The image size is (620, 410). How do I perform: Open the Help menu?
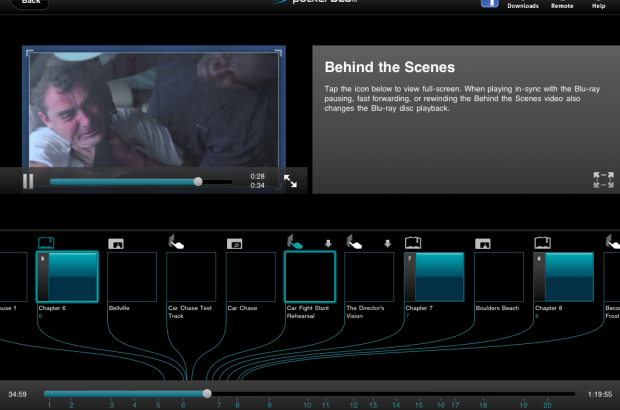599,5
